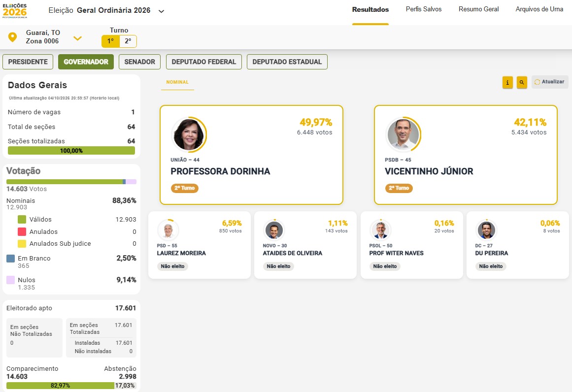Select the DEPUTADO FEDERAL office button
572x392 pixels.
204,62
